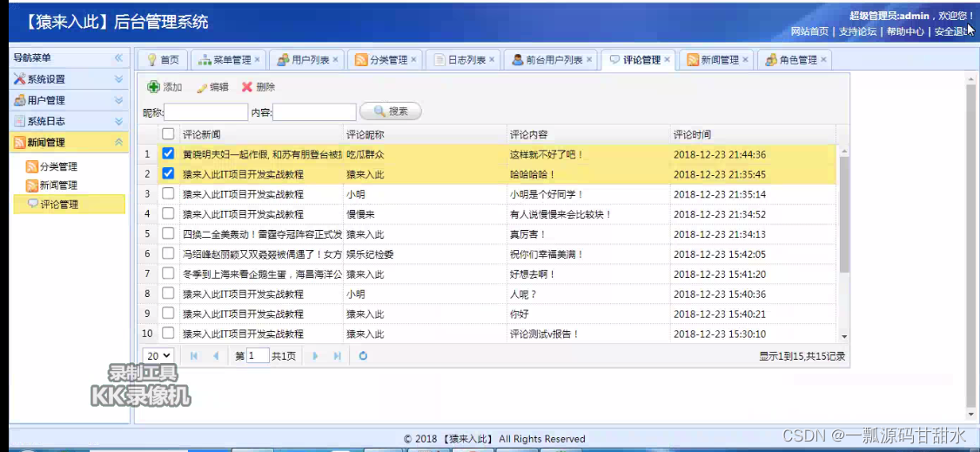Image resolution: width=980 pixels, height=452 pixels.
Task: Collapse the navigation menu panel
Action: (x=118, y=58)
